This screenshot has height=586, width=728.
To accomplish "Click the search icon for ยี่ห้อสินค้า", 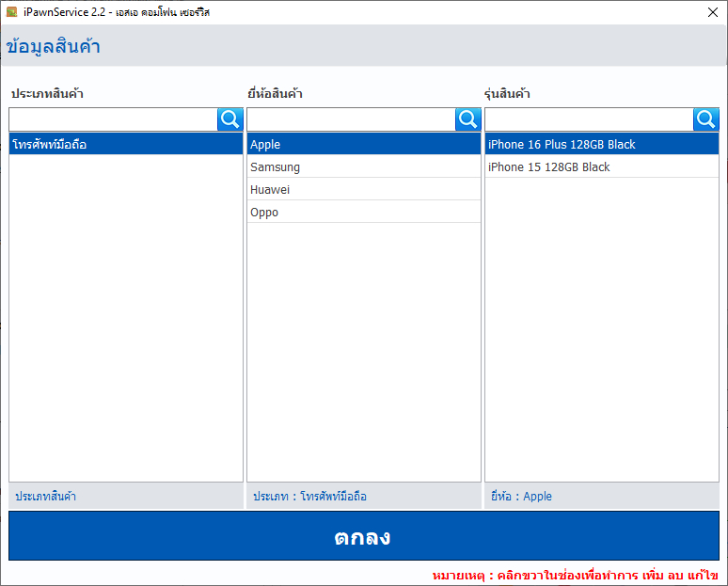I will 468,119.
